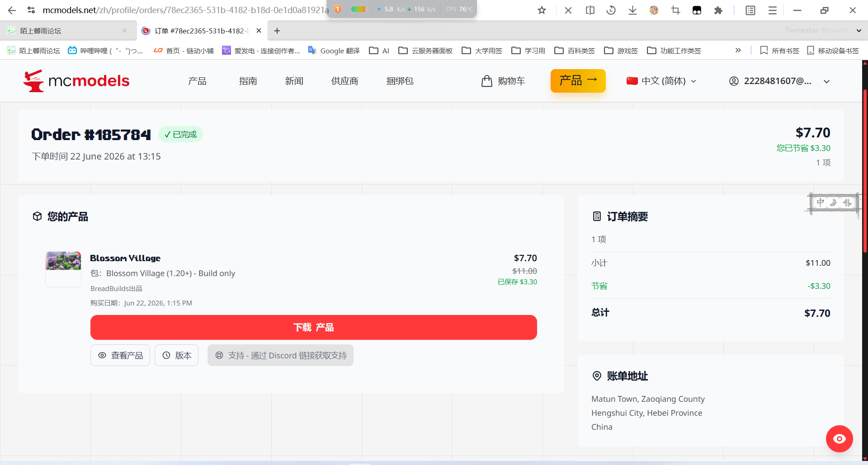
Task: Expand the account email dropdown
Action: 779,81
